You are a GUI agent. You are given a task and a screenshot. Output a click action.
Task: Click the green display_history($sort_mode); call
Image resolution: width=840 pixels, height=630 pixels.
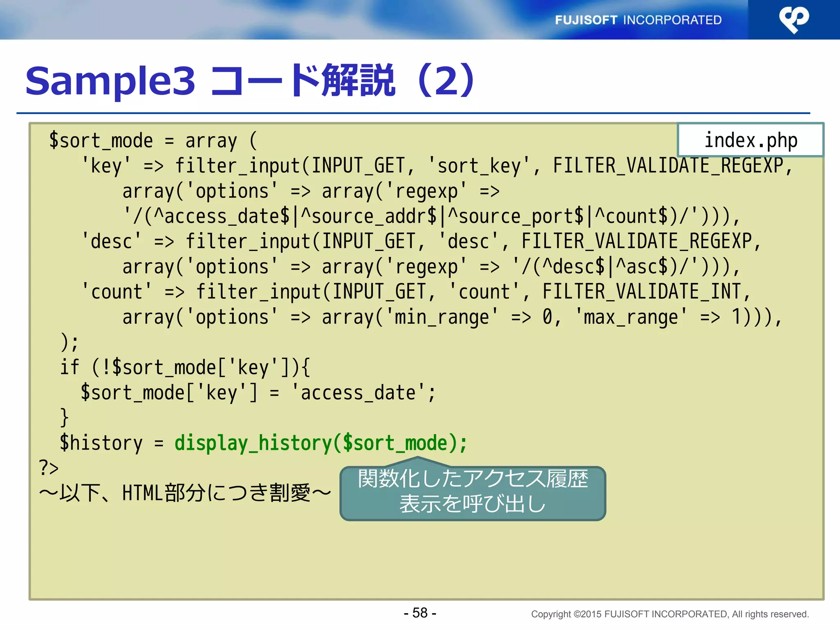coord(321,443)
